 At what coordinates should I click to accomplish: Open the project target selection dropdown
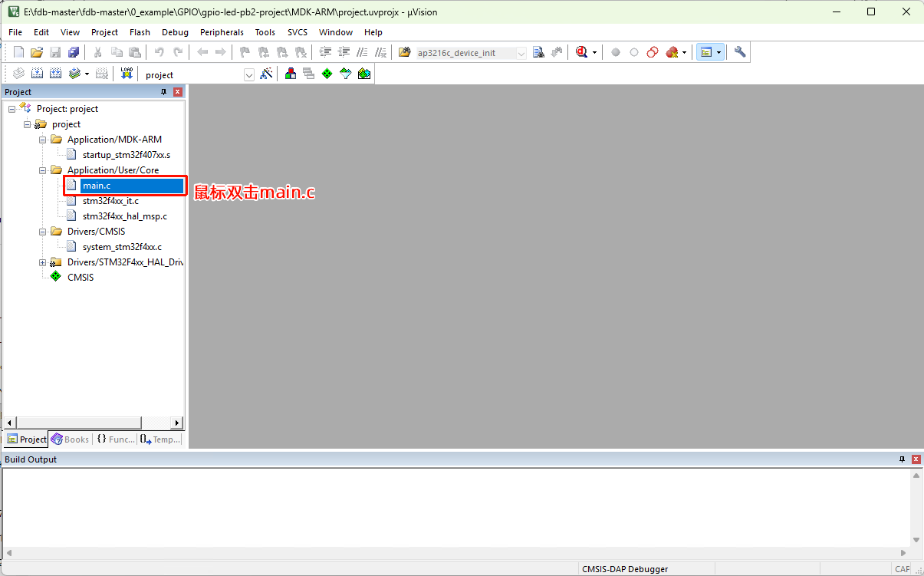click(x=248, y=74)
